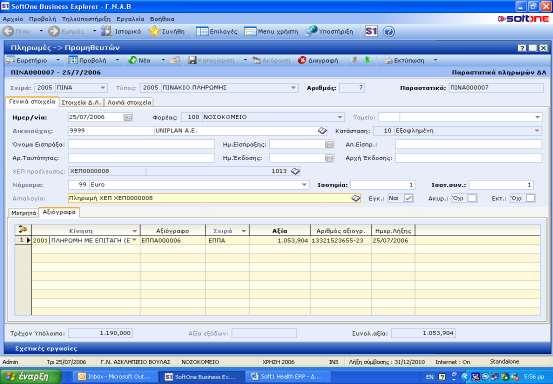Screen dimensions: 553x384
Task: Click the grid corner icon above row numbers
Action: pyautogui.click(x=23, y=230)
